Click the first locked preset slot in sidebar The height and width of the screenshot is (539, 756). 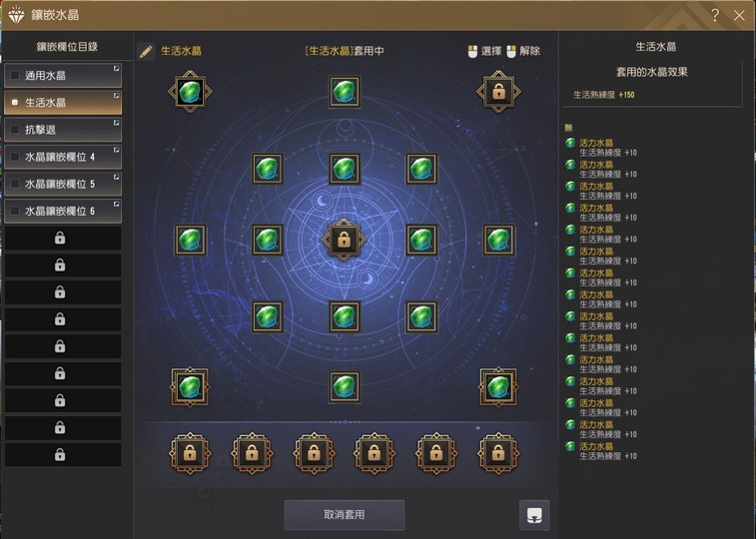click(x=63, y=238)
